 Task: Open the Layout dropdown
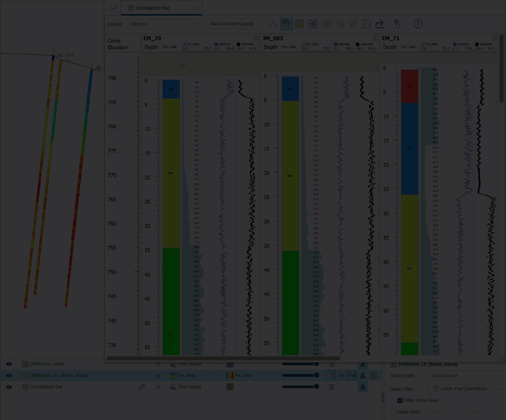pyautogui.click(x=162, y=24)
